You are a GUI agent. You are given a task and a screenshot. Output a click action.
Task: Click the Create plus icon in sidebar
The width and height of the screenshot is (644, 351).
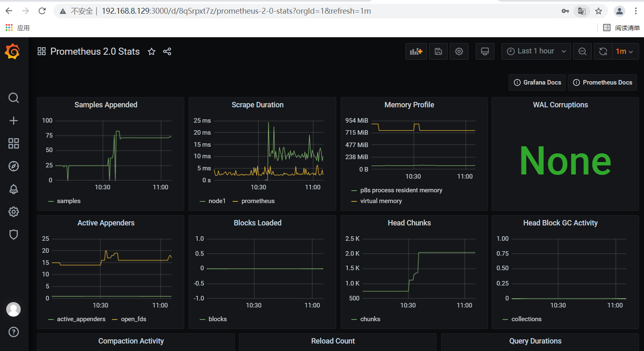14,121
